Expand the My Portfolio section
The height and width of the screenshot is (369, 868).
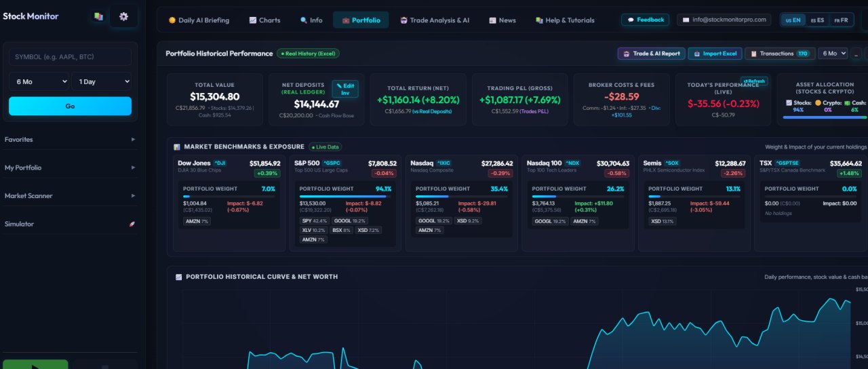tap(70, 168)
